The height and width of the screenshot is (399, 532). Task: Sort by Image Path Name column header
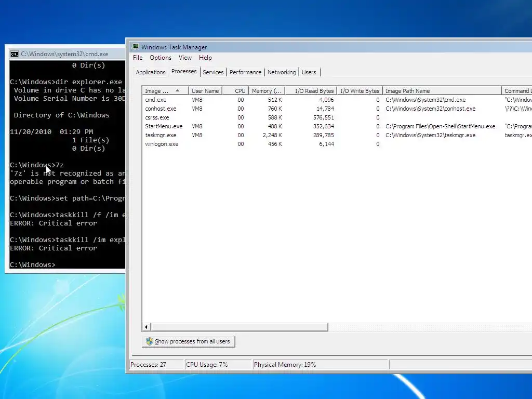pyautogui.click(x=442, y=90)
